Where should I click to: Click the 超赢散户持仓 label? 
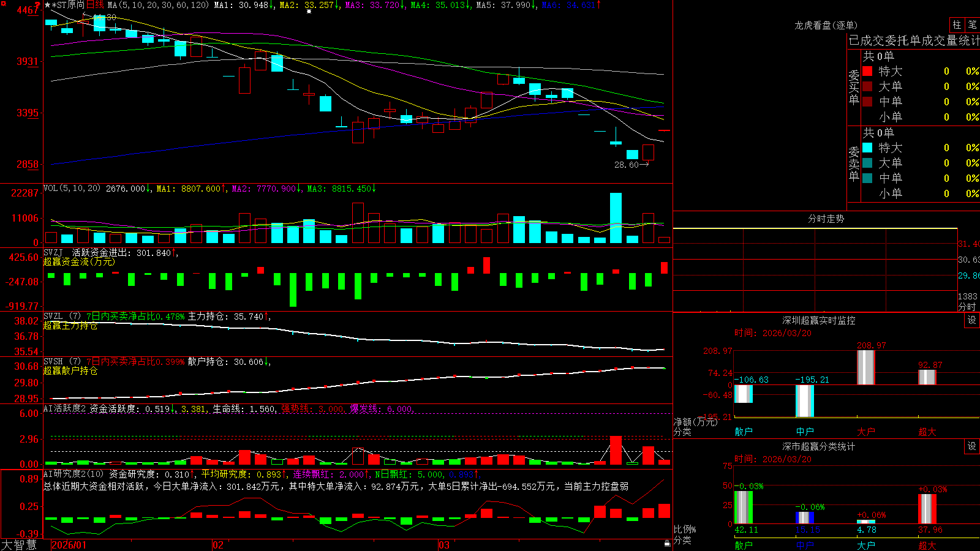point(70,370)
